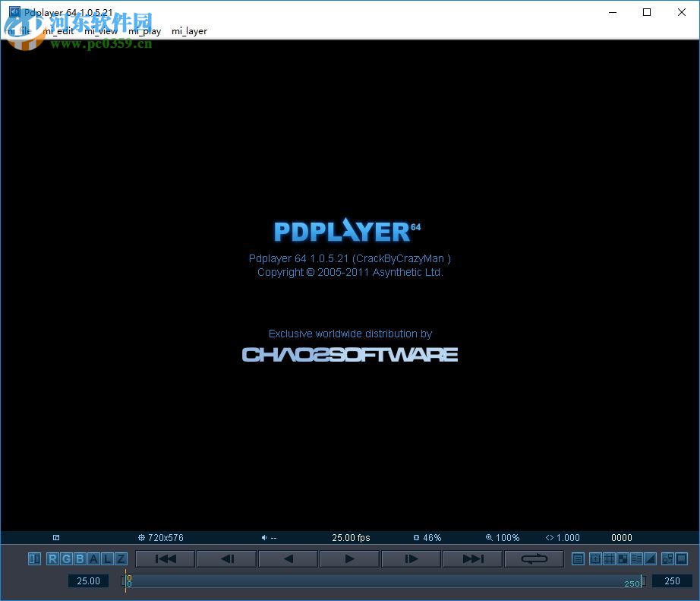Display the luminance channel

pyautogui.click(x=107, y=558)
